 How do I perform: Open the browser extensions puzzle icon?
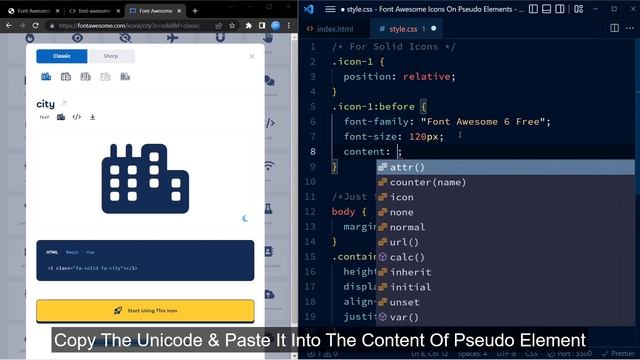(x=249, y=26)
